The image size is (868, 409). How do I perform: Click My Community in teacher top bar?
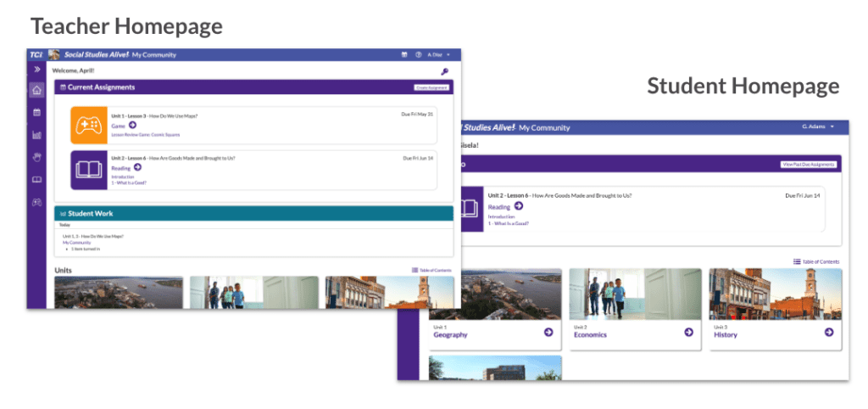point(154,55)
